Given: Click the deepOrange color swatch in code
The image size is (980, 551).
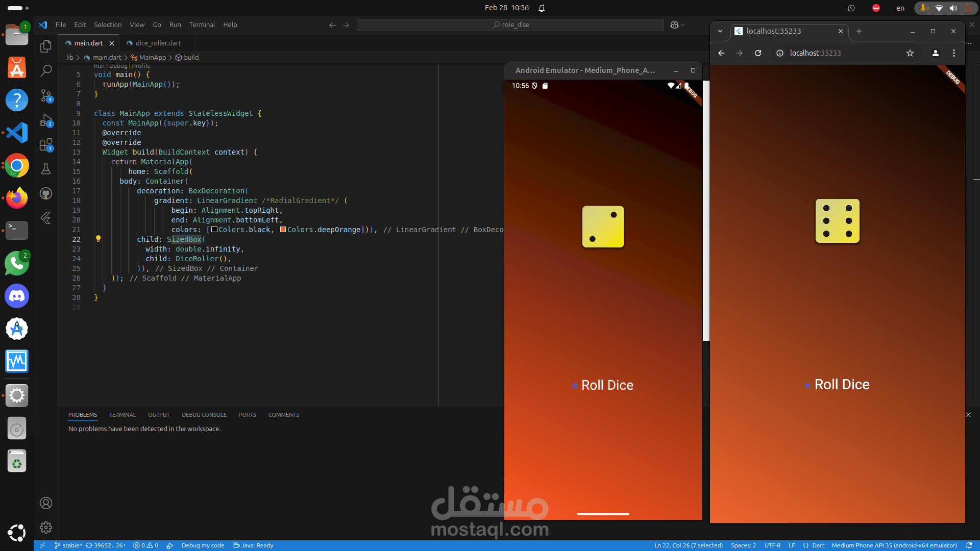Looking at the screenshot, I should [283, 230].
